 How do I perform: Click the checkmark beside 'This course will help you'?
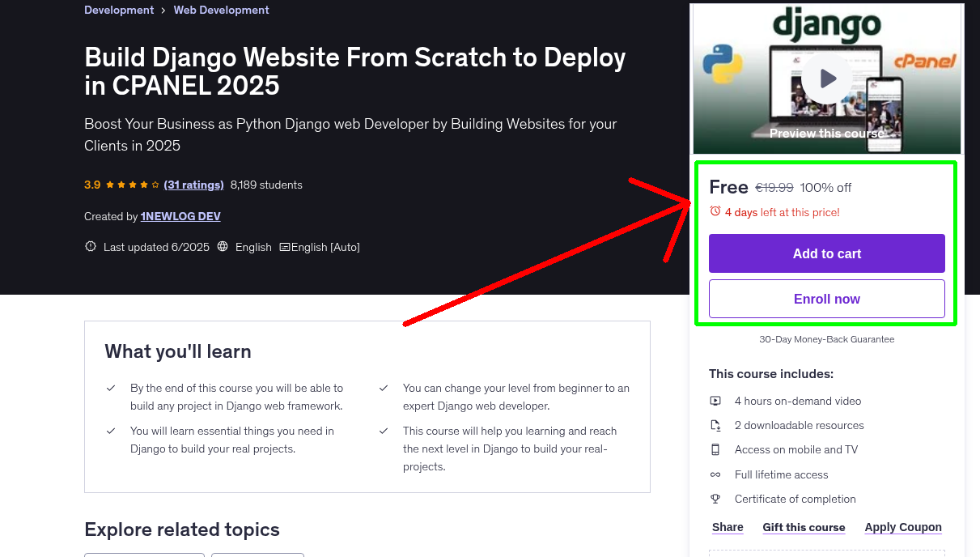[384, 432]
